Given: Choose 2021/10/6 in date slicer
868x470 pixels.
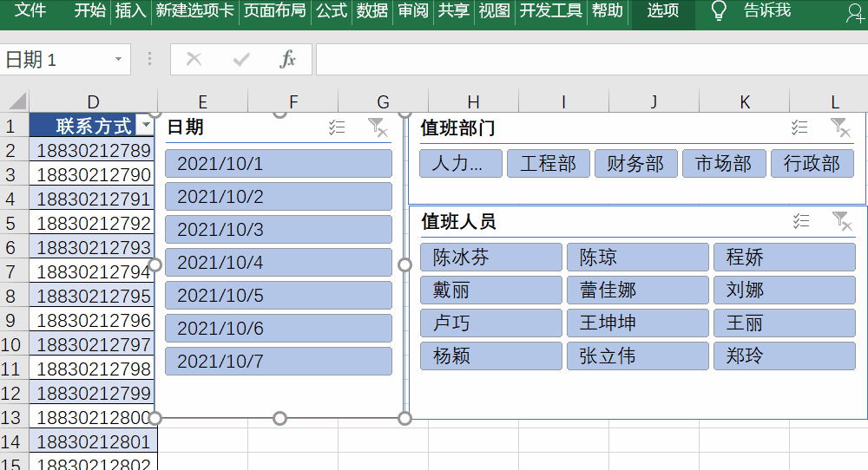Looking at the screenshot, I should pyautogui.click(x=279, y=328).
